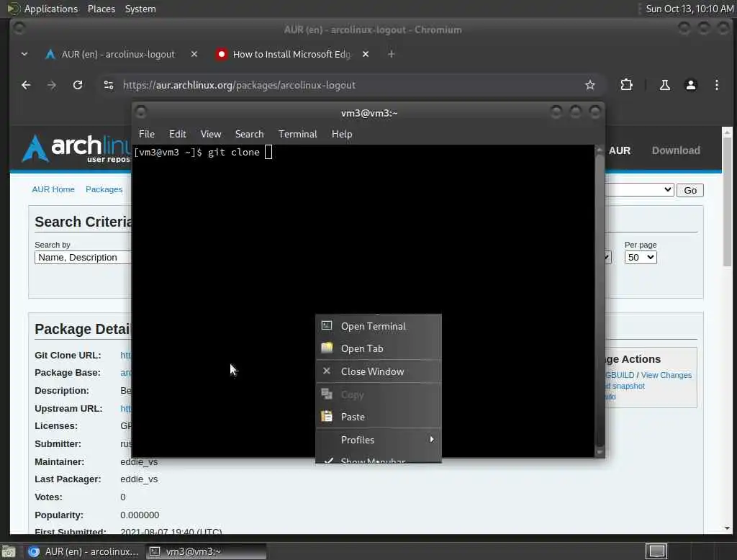This screenshot has height=560, width=737.
Task: Toggle Show Menubar in context menu
Action: pos(379,459)
